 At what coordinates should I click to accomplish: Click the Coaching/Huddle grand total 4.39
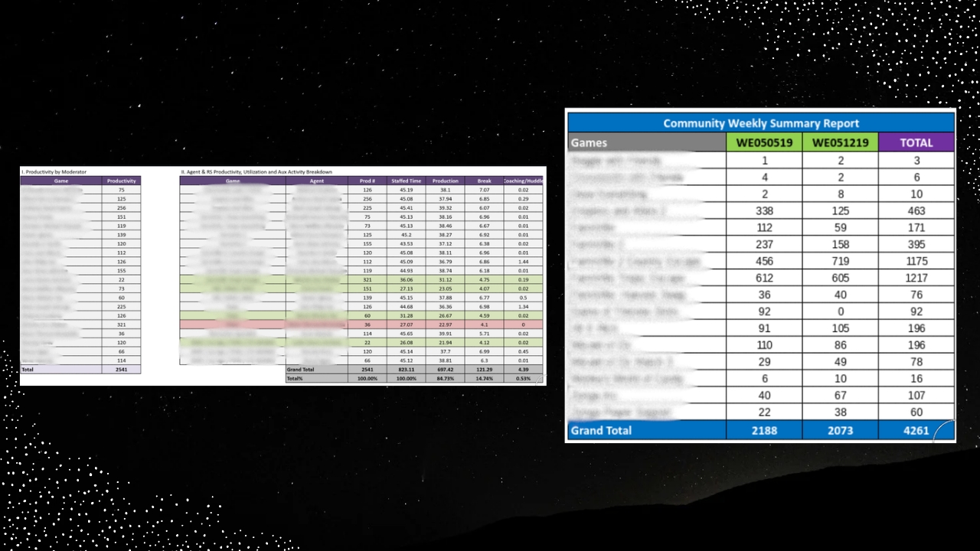pyautogui.click(x=523, y=370)
